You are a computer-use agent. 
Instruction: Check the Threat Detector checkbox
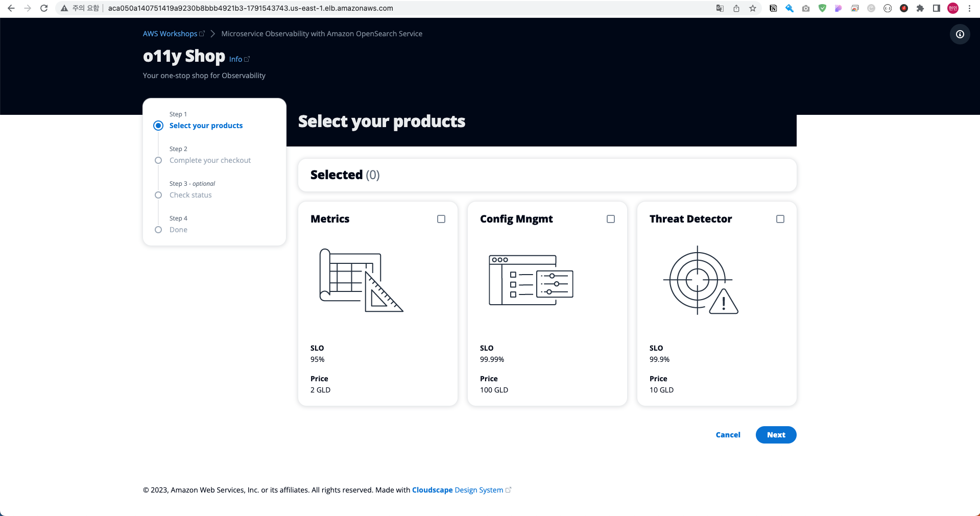click(780, 219)
